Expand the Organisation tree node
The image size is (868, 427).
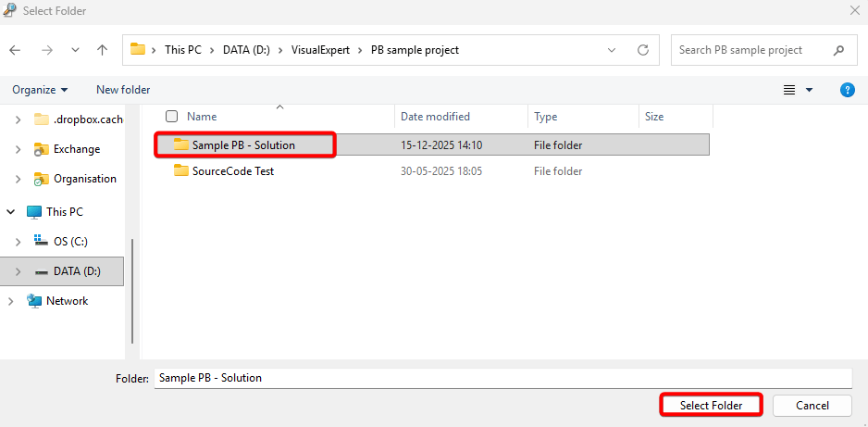(x=19, y=179)
